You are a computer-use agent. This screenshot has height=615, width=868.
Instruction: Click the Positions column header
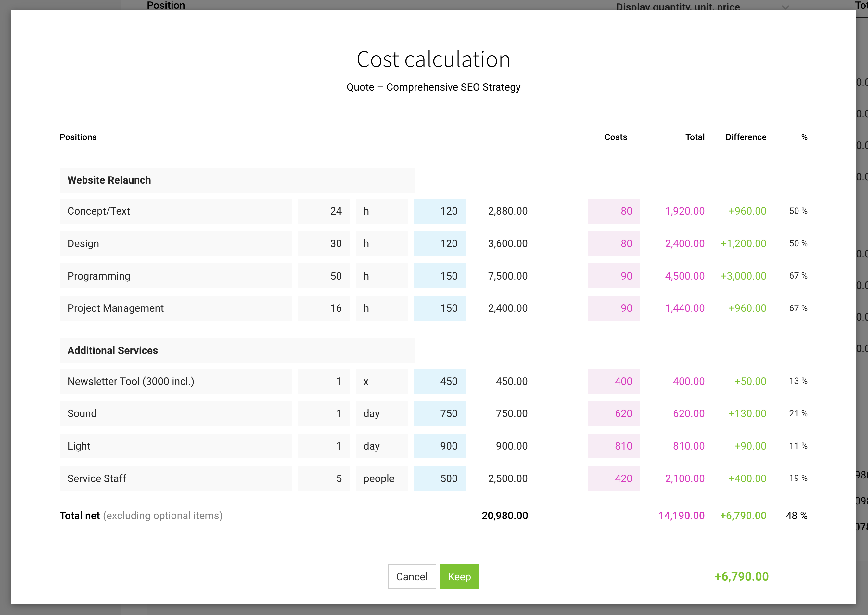click(78, 137)
